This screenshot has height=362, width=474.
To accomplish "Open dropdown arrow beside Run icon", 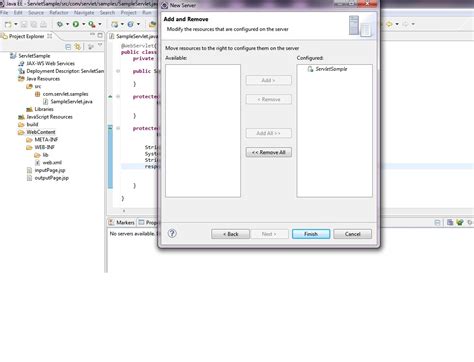I will (84, 24).
